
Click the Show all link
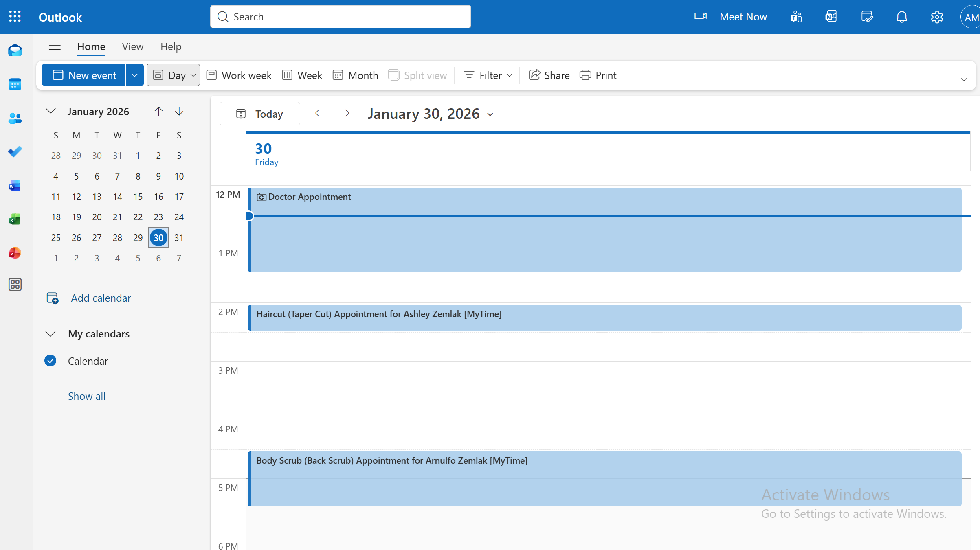87,396
